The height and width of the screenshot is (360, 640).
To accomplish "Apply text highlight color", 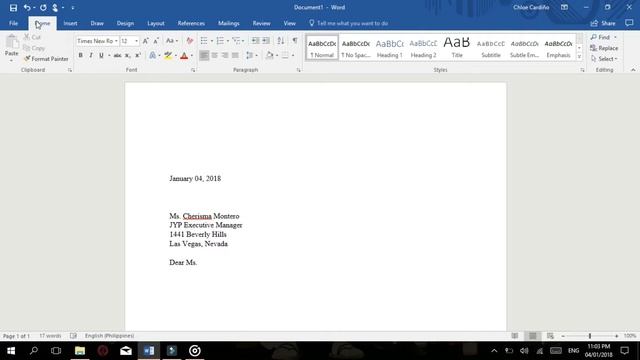I will click(168, 56).
